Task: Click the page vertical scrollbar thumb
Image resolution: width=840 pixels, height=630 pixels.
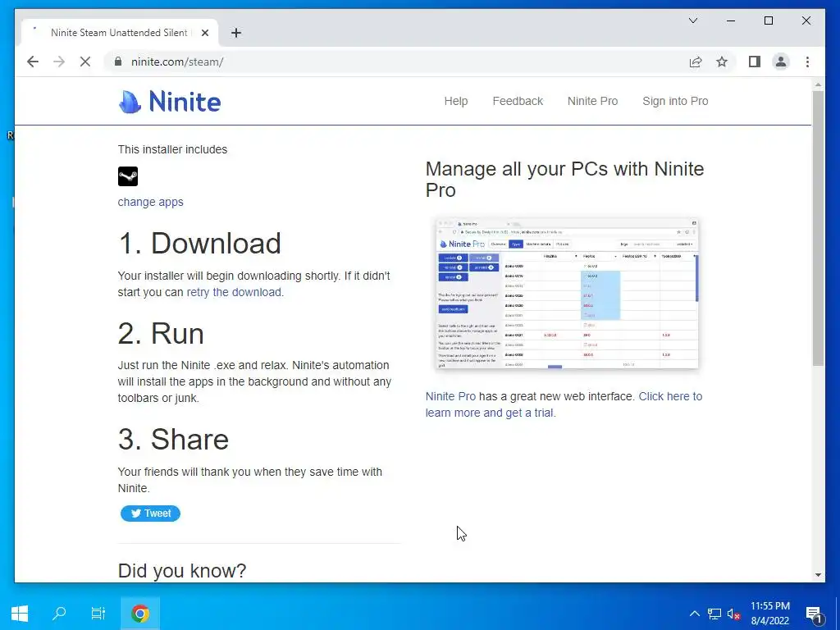Action: point(818,228)
